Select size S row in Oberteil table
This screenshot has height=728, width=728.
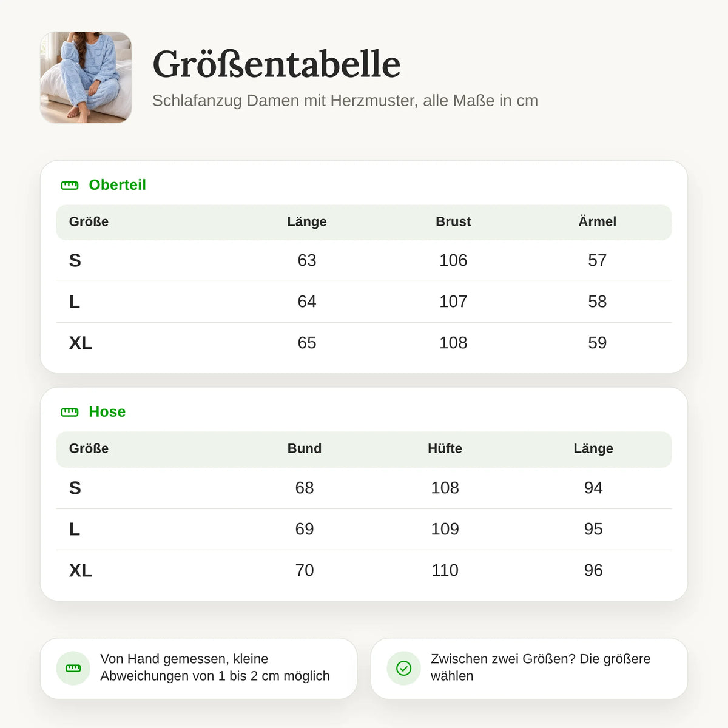tap(364, 260)
